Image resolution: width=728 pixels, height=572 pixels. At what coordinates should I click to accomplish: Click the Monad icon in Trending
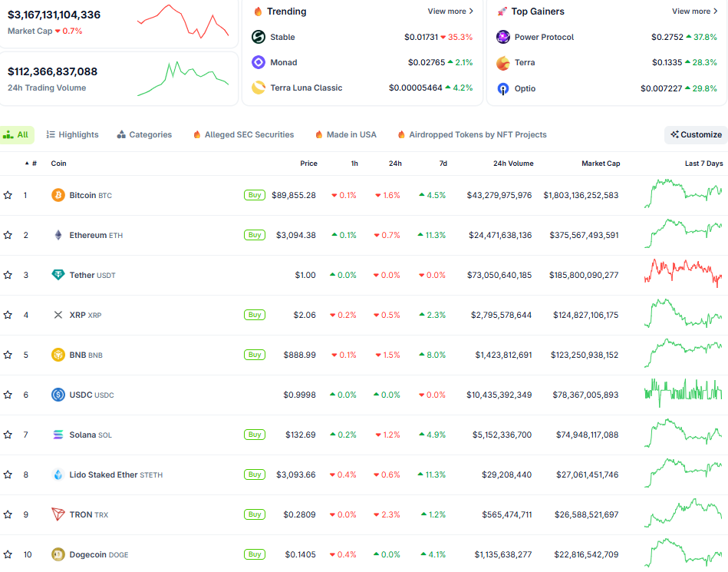click(x=259, y=62)
